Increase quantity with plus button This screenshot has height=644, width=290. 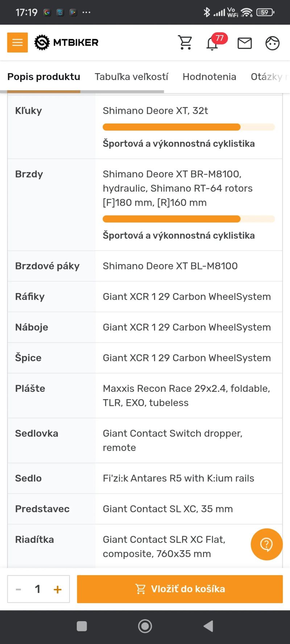(x=57, y=589)
